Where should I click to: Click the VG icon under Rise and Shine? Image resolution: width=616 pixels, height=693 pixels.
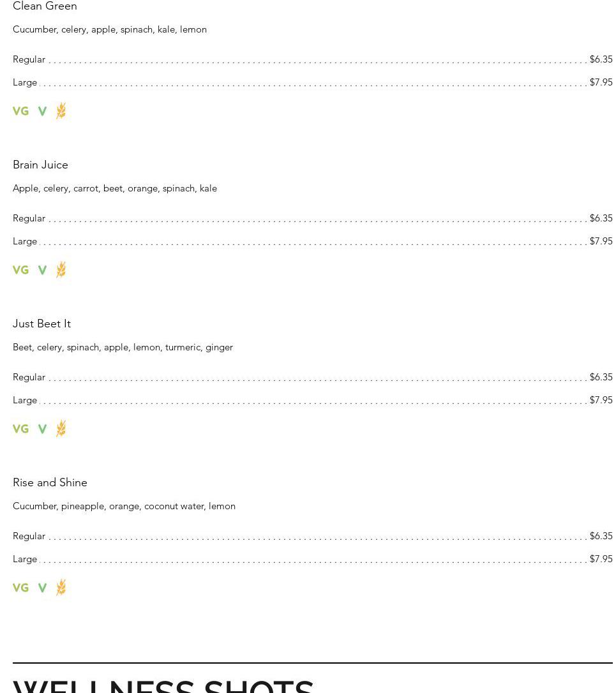point(20,588)
